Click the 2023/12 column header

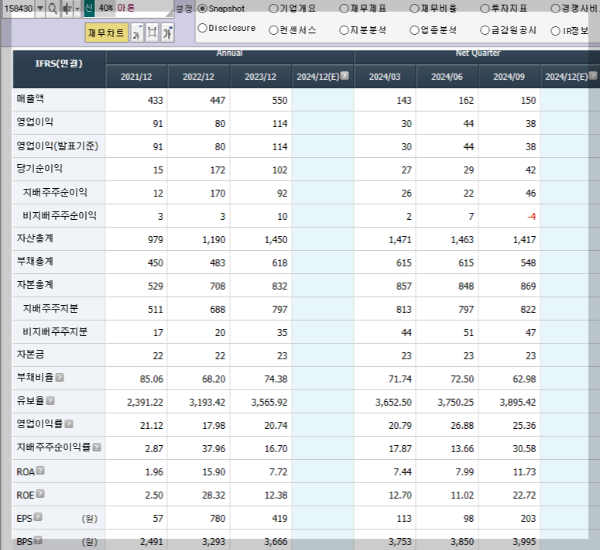pyautogui.click(x=261, y=77)
